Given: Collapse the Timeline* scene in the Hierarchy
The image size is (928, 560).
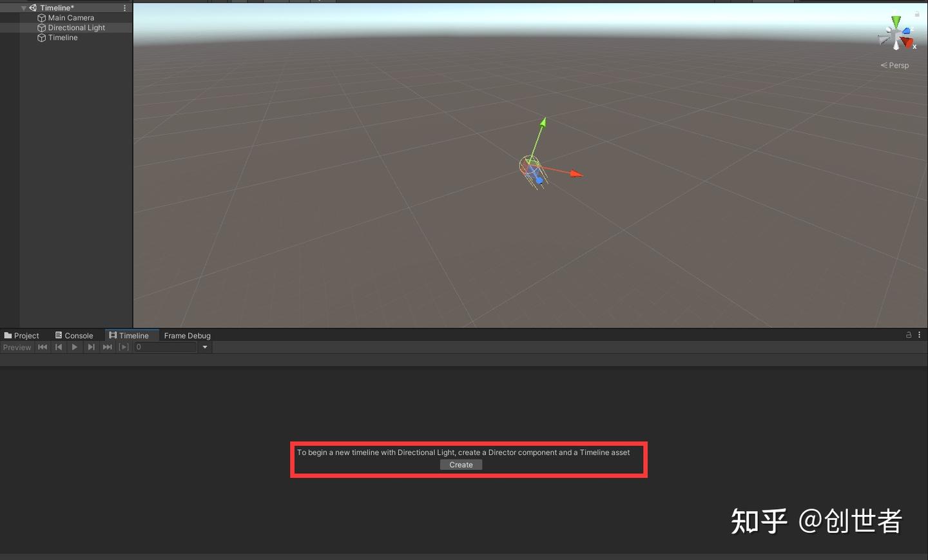Looking at the screenshot, I should (23, 7).
